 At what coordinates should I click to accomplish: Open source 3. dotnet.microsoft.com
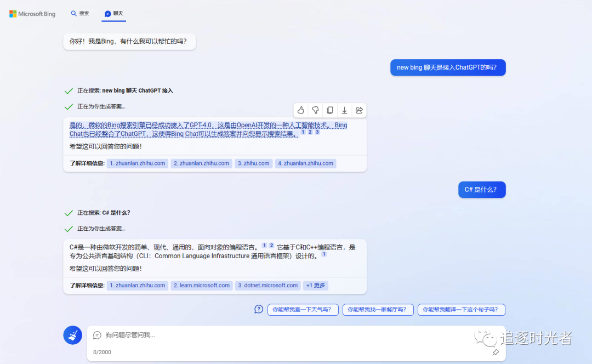[267, 286]
